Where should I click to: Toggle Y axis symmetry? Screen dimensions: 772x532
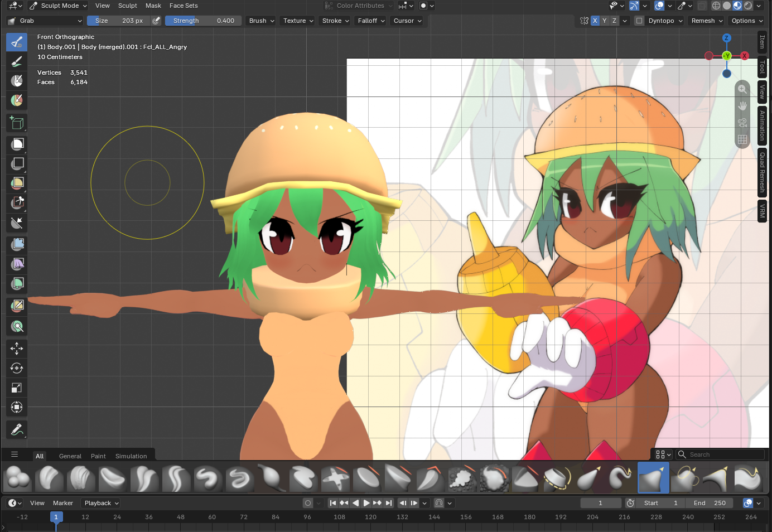click(605, 21)
